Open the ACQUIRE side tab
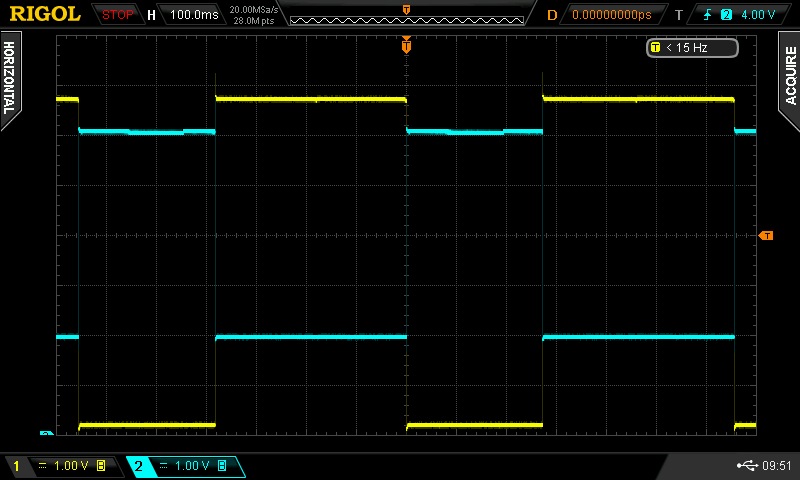This screenshot has width=800, height=480. point(790,75)
